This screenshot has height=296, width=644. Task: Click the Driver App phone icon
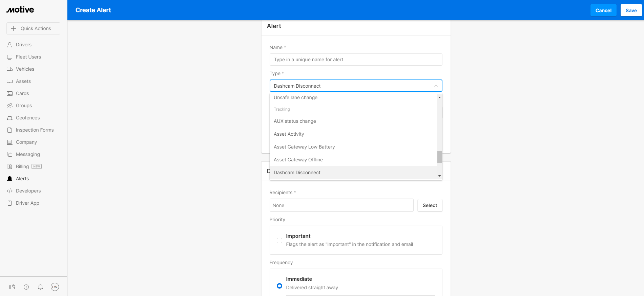click(x=10, y=203)
